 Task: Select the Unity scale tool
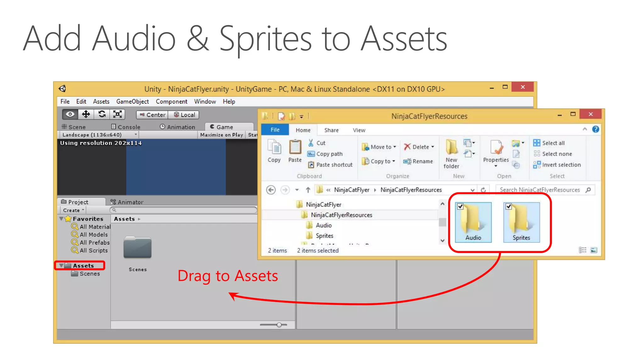click(117, 114)
